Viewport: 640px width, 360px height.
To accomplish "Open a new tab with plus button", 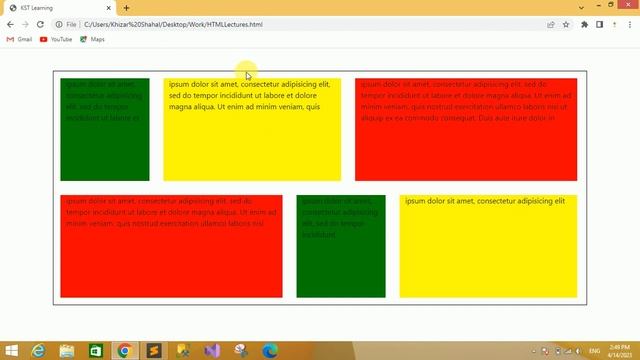I will (127, 8).
